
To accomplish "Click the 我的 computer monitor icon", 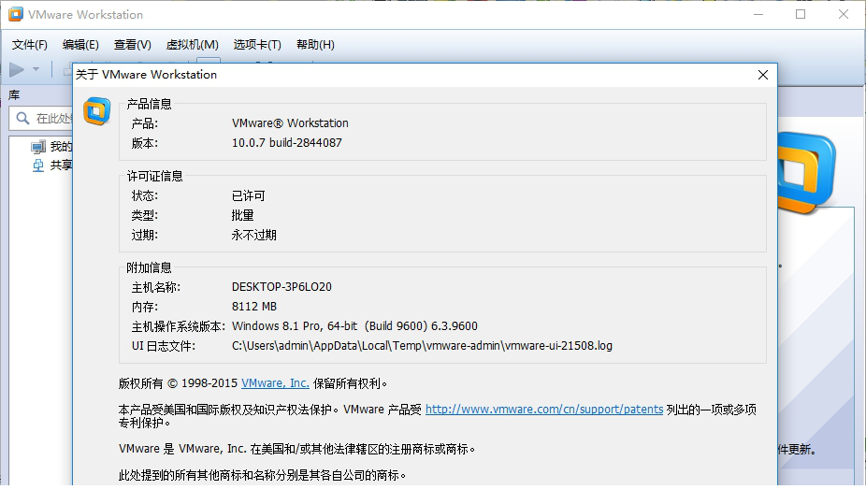I will (38, 147).
